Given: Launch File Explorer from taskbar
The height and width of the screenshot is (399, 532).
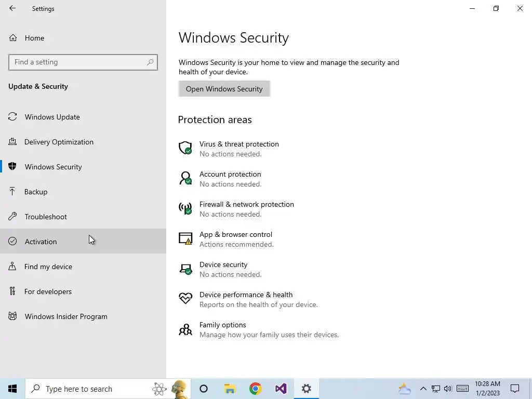Looking at the screenshot, I should pyautogui.click(x=230, y=389).
